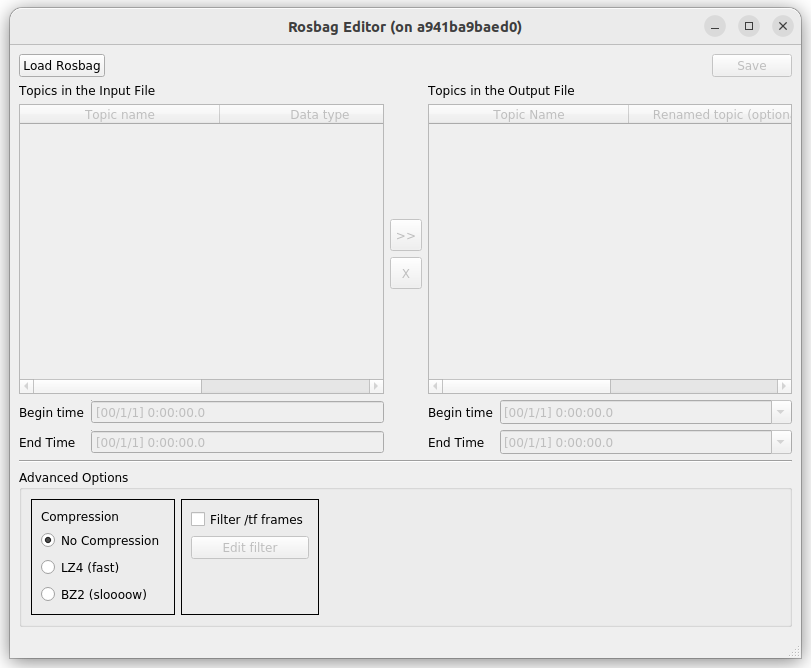Click the Load Rosbag button
This screenshot has width=811, height=668.
62,66
